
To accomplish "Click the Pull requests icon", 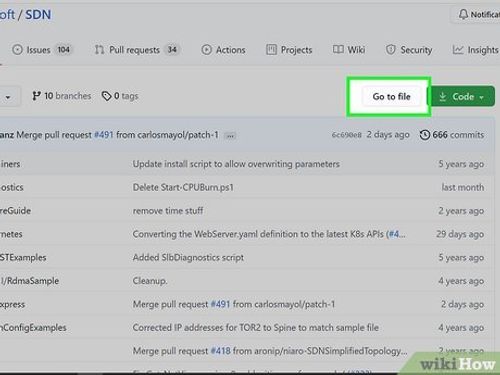I will pyautogui.click(x=99, y=50).
